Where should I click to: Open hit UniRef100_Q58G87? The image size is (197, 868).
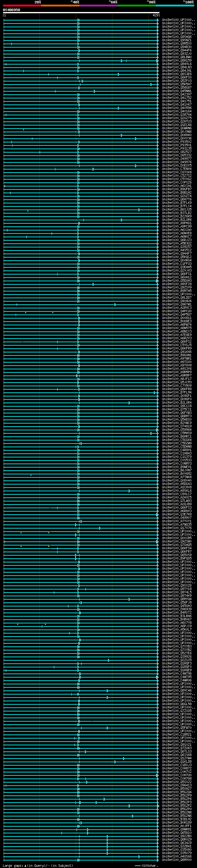[x=176, y=88]
